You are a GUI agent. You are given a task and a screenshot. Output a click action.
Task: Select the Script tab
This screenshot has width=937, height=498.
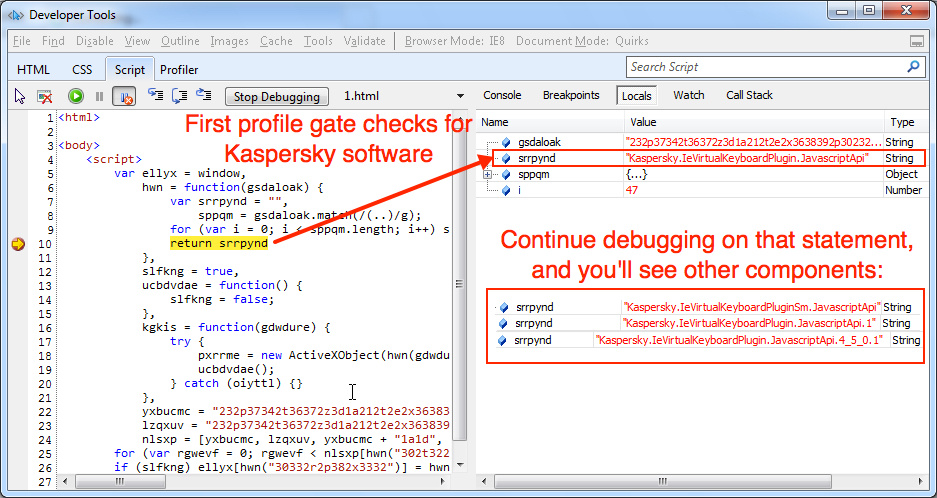(130, 69)
